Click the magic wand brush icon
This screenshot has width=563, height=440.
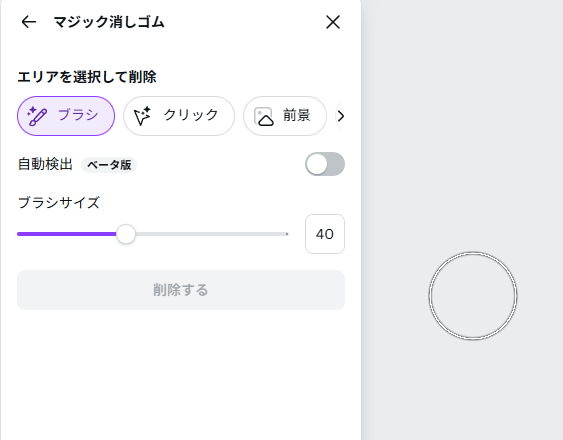coord(37,116)
